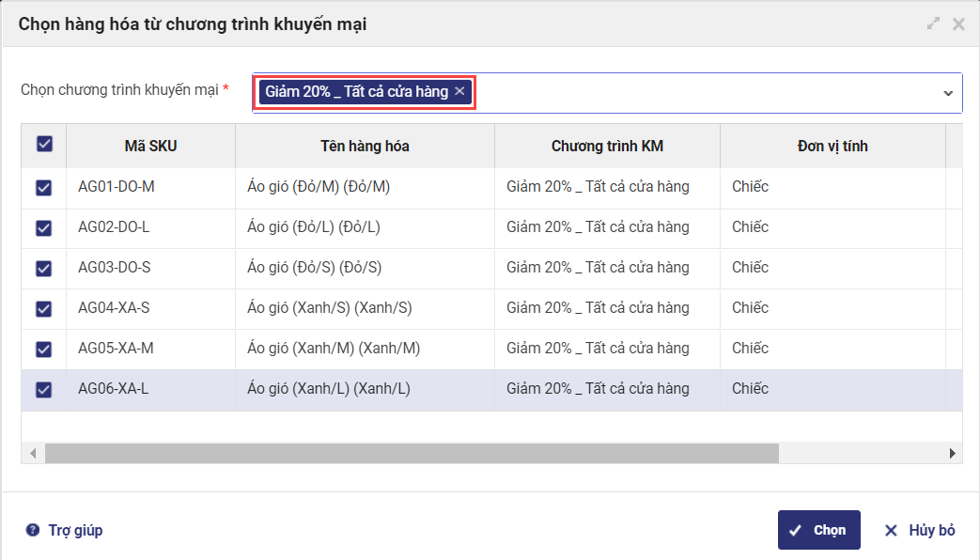
Task: Click the horizontal scrollbar thumb
Action: point(412,453)
